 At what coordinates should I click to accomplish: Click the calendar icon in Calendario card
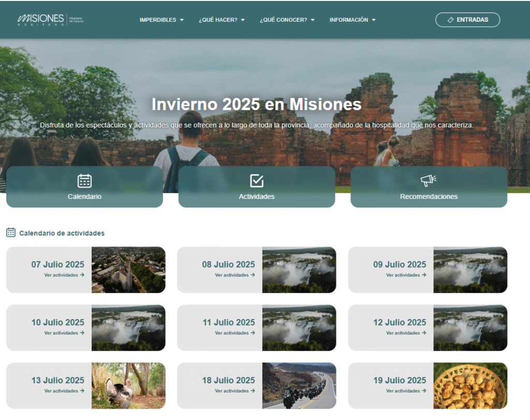(84, 181)
